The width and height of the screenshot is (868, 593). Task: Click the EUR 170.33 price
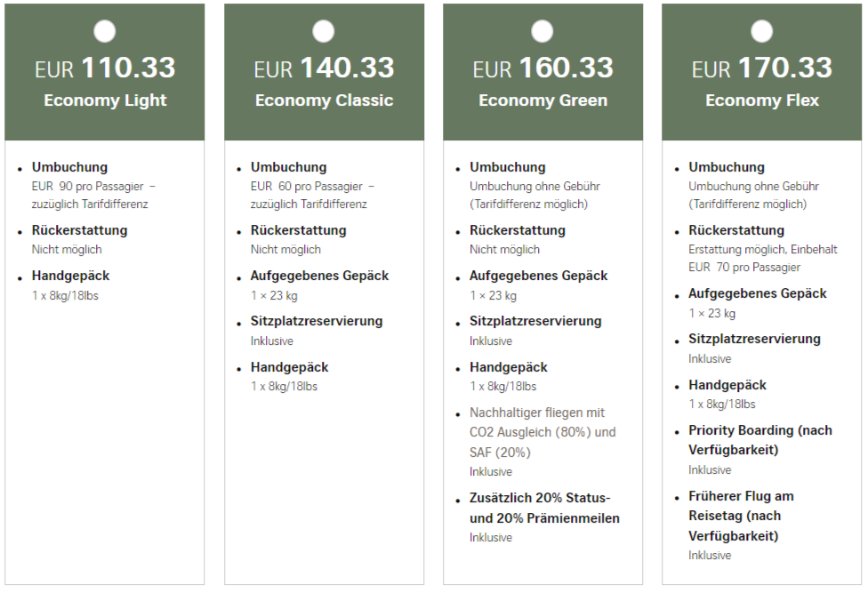762,68
